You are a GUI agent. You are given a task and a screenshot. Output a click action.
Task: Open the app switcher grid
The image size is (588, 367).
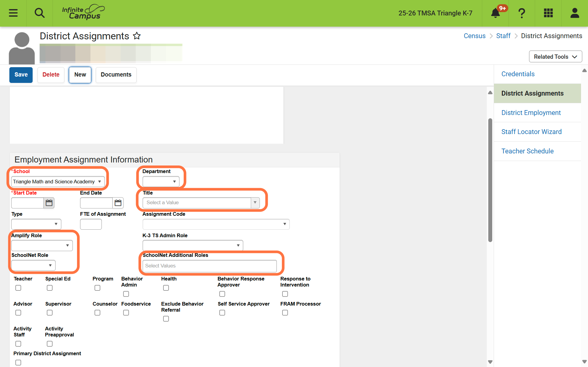point(548,13)
